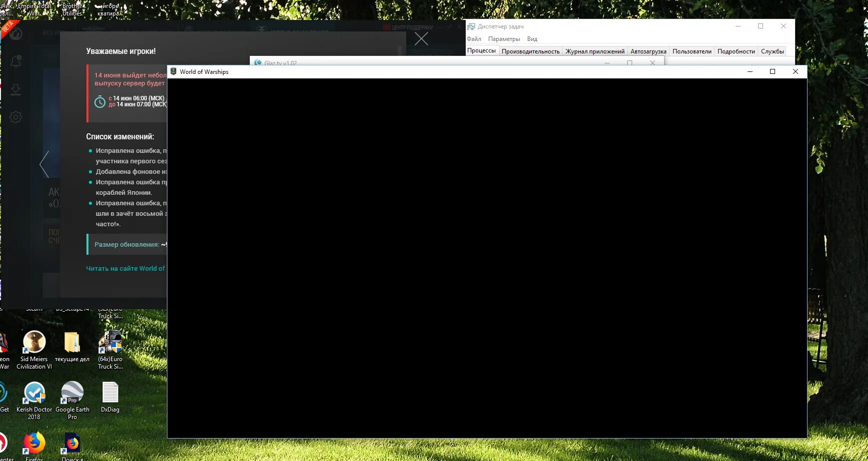
Task: Click 'Список изменений:' heading
Action: (120, 136)
